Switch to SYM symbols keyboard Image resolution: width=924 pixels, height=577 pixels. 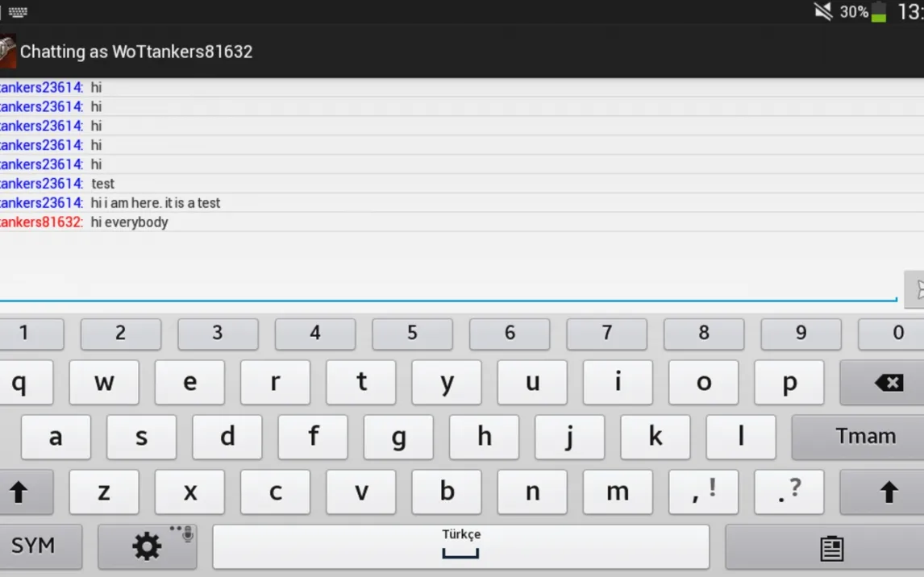click(40, 546)
